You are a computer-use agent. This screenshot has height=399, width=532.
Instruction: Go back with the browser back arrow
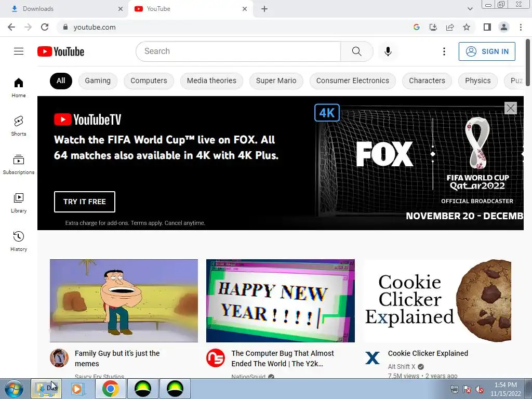point(11,27)
